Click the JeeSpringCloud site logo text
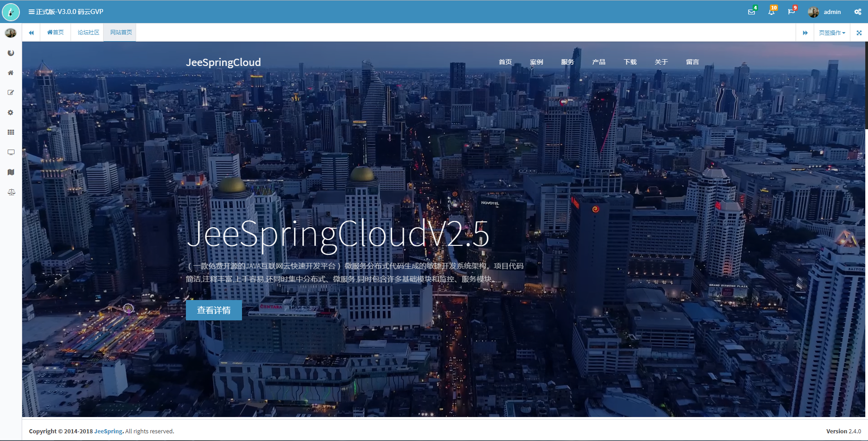 (x=223, y=62)
